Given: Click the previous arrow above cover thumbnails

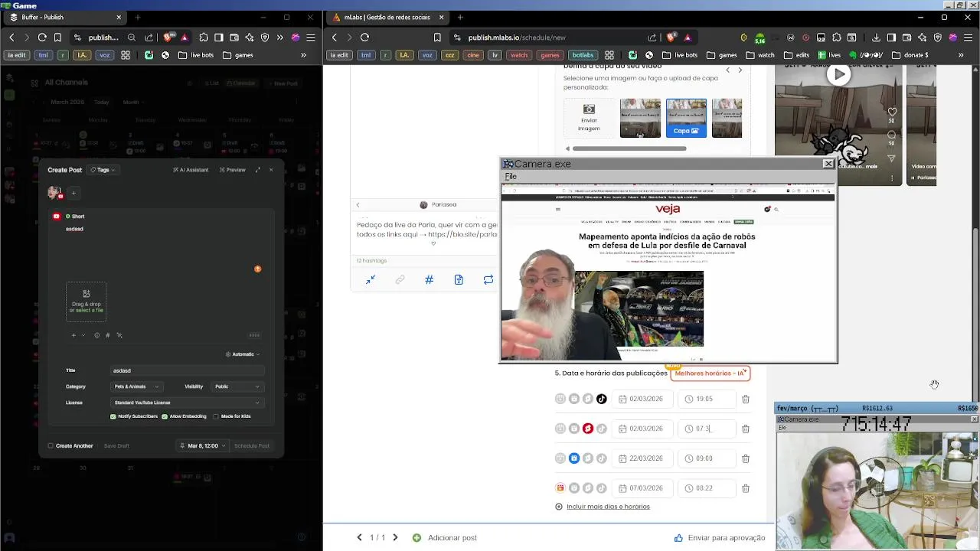Looking at the screenshot, I should click(728, 70).
